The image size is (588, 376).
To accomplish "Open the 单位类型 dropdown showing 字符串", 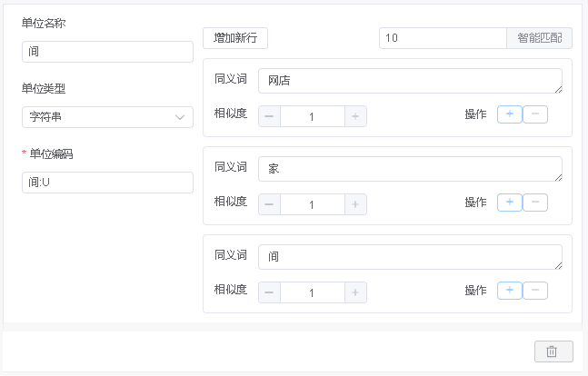I will [x=107, y=117].
